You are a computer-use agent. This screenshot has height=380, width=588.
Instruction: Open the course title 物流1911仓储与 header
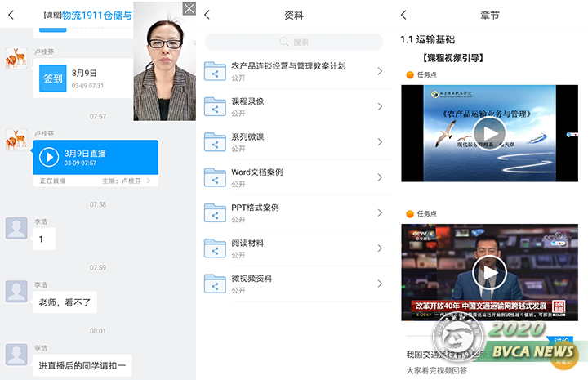tap(96, 15)
